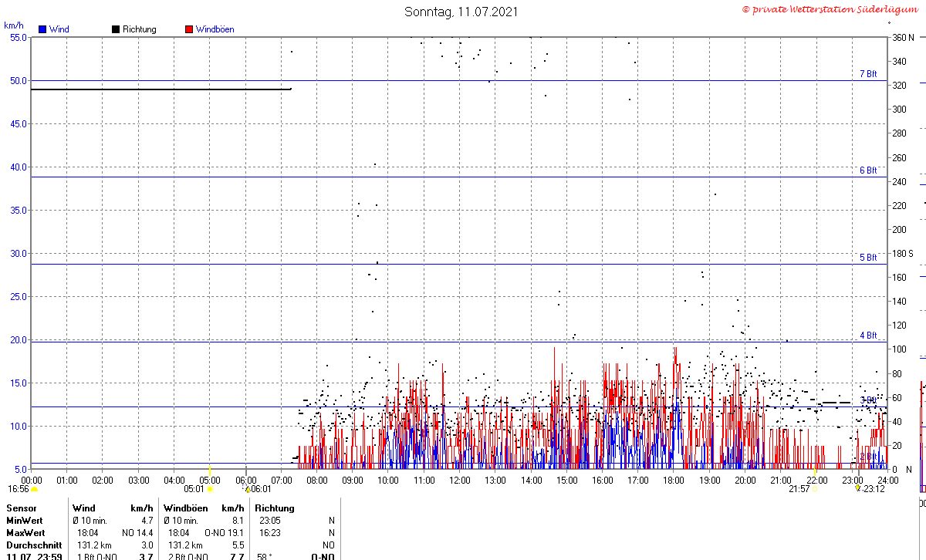Click the 4 Bft line label
The image size is (926, 560).
point(868,336)
